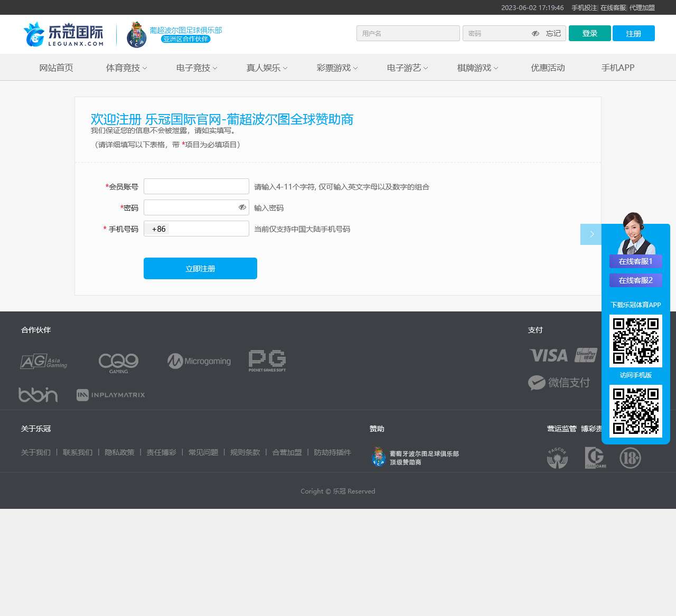This screenshot has height=616, width=676.
Task: Click the GamCare badge icon
Action: 595,458
